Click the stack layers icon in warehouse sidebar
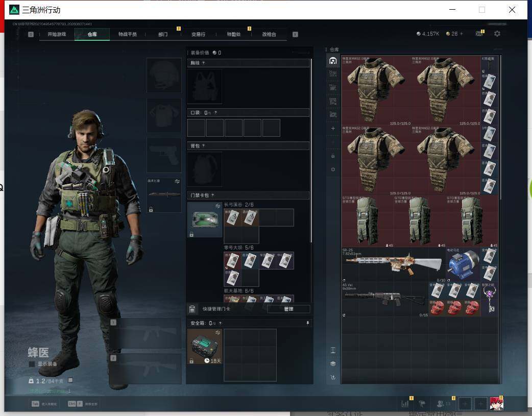The image size is (532, 416). click(x=333, y=364)
